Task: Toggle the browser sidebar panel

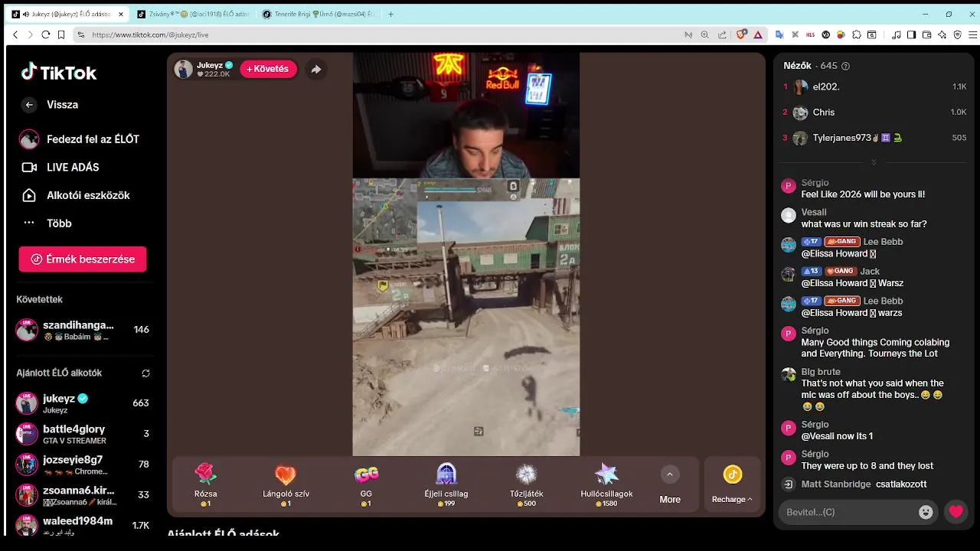Action: (911, 34)
